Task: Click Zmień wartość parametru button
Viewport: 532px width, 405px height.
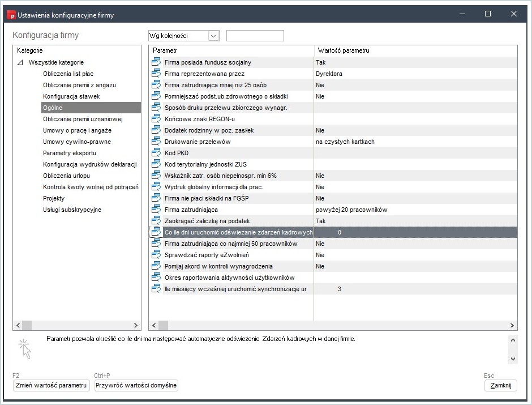Action: (x=52, y=385)
